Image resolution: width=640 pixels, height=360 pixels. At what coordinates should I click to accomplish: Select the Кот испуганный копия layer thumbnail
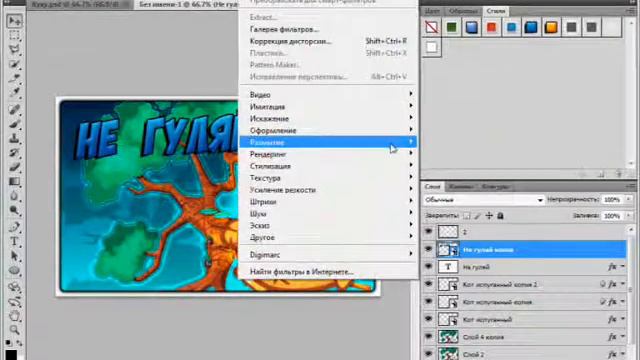pyautogui.click(x=448, y=302)
